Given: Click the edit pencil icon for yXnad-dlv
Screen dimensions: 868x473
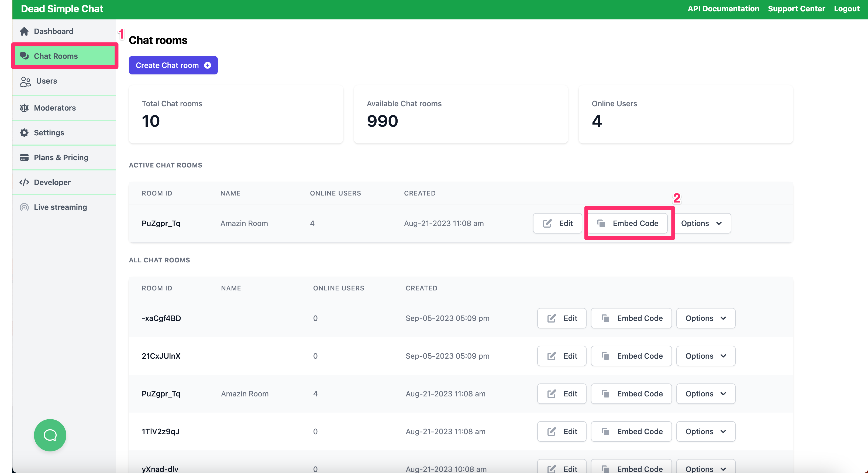Looking at the screenshot, I should pyautogui.click(x=552, y=469).
